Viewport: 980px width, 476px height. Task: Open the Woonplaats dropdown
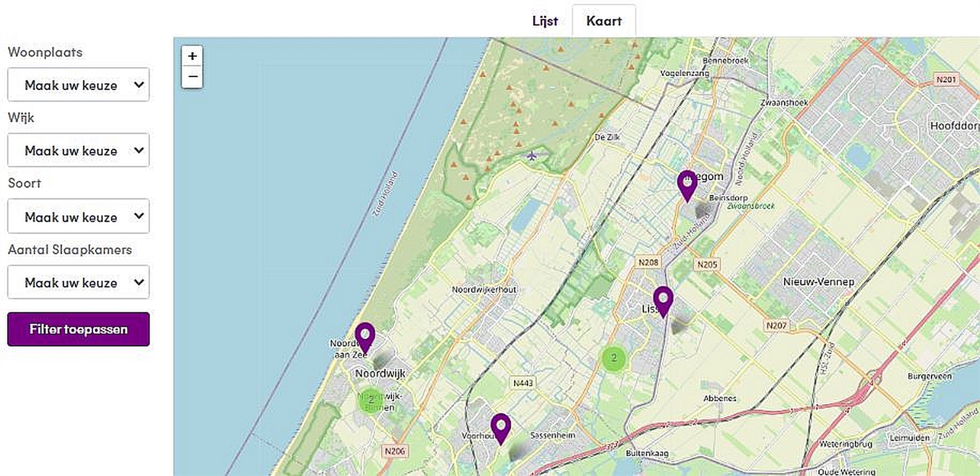click(78, 85)
